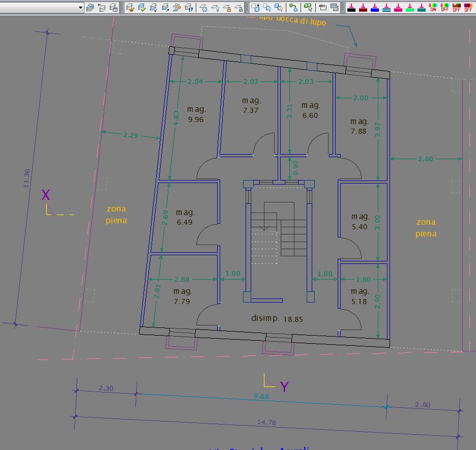
Task: Pick the dark red color brush swatch
Action: coord(363,8)
